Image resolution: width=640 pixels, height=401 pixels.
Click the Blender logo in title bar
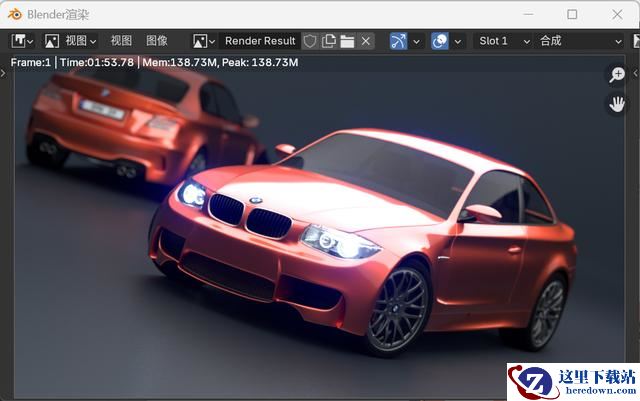(15, 14)
